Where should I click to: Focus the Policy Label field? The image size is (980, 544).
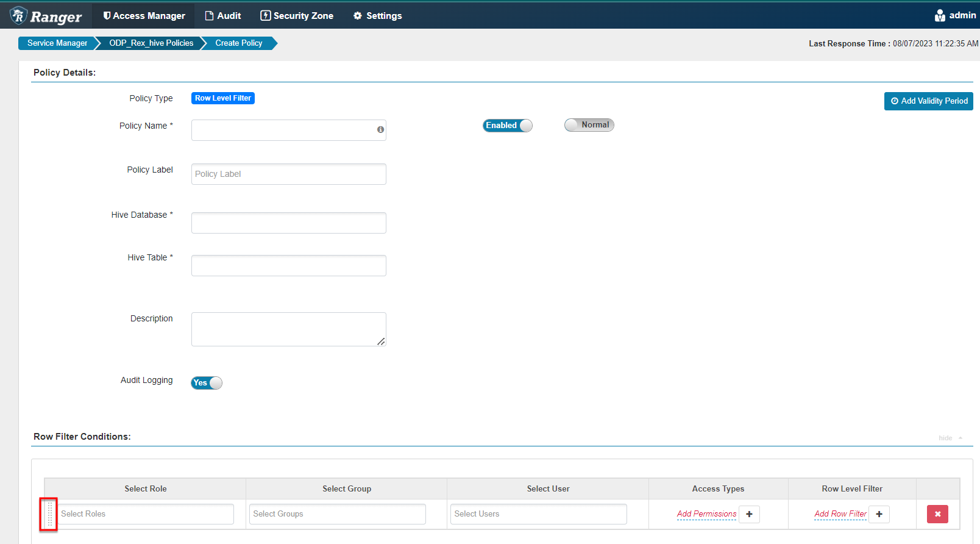289,174
